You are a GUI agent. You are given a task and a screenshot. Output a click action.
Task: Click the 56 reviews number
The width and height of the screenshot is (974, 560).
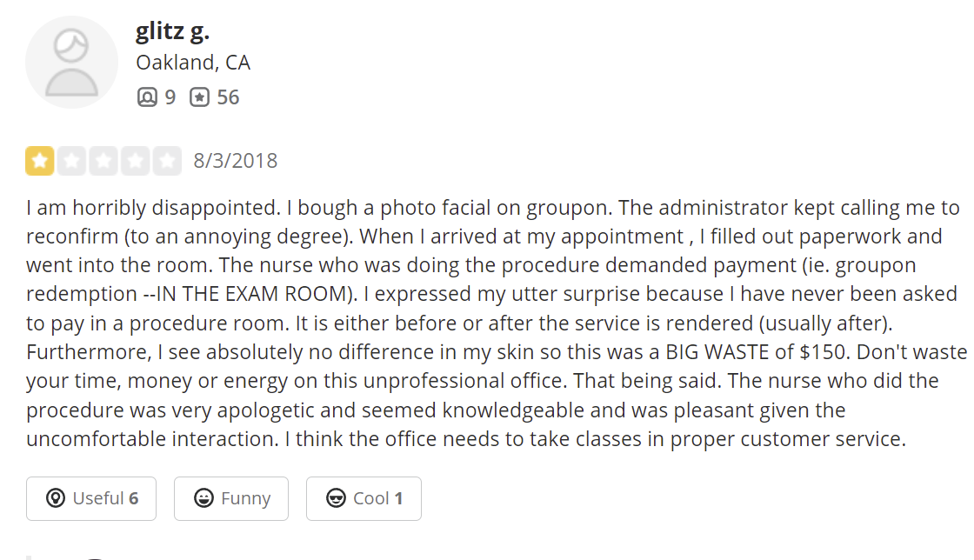click(228, 97)
